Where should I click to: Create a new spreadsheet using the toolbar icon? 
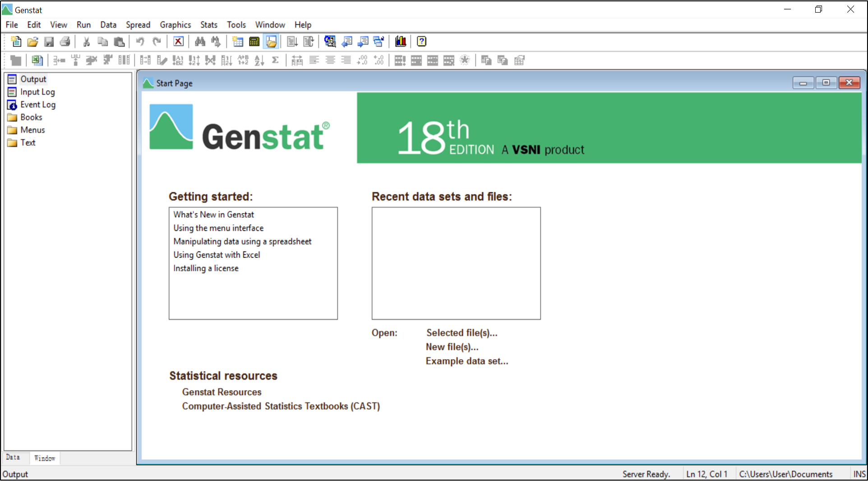(x=237, y=42)
